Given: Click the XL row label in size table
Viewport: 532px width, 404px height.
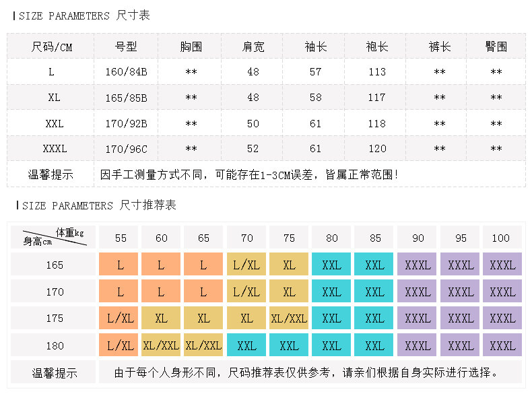Looking at the screenshot, I should 55,98.
